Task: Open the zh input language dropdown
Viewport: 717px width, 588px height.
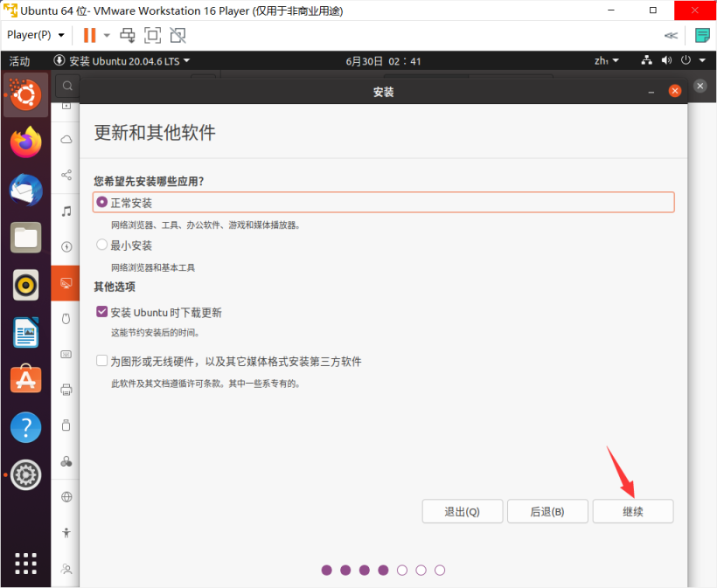Action: tap(606, 61)
